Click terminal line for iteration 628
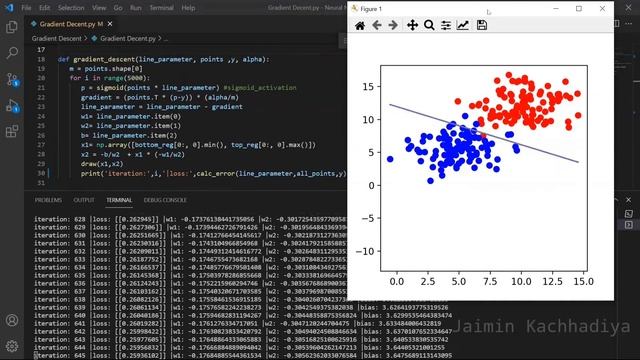This screenshot has width=640, height=360. tap(190, 219)
